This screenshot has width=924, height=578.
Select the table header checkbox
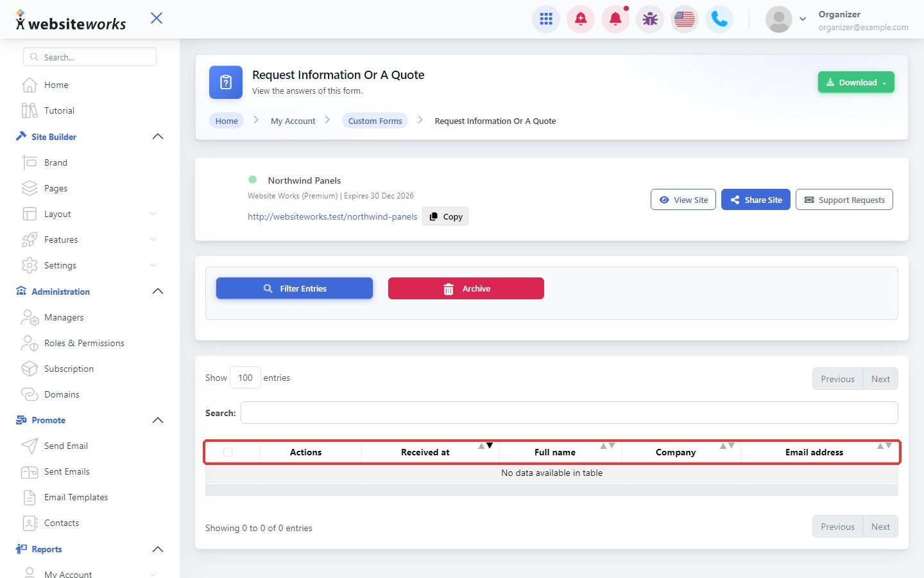point(228,452)
